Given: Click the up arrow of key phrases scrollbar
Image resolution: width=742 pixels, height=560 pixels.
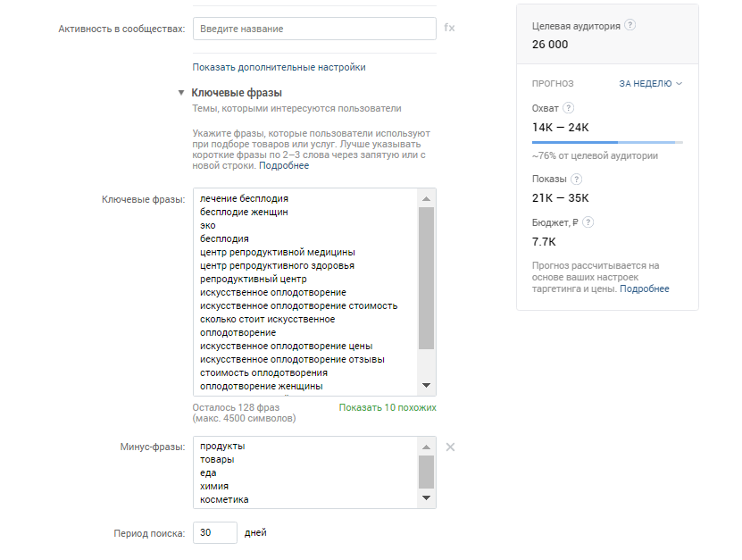Looking at the screenshot, I should (x=427, y=199).
